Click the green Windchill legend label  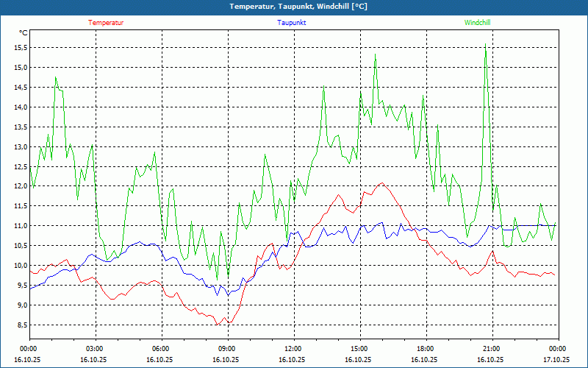(477, 23)
